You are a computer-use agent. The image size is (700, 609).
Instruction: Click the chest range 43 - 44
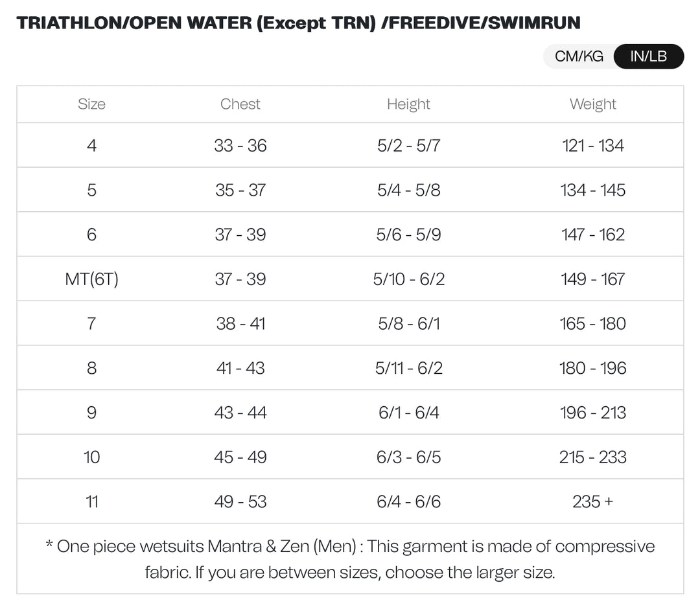point(240,412)
